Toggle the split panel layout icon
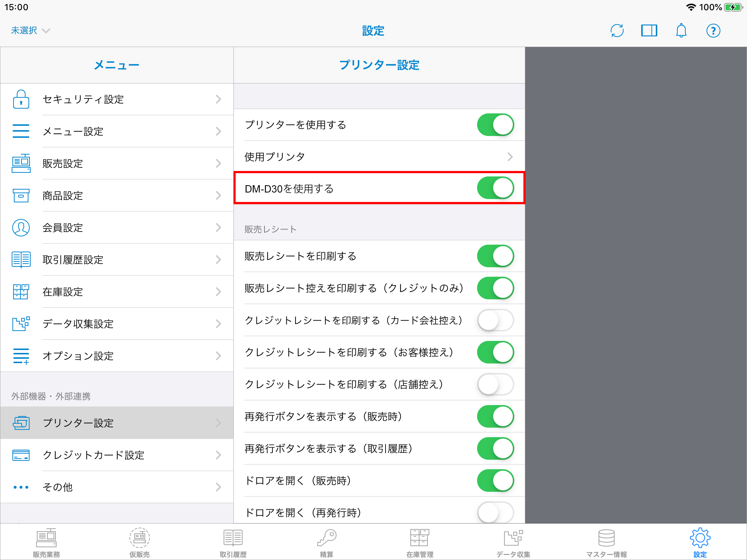The image size is (747, 560). tap(649, 31)
